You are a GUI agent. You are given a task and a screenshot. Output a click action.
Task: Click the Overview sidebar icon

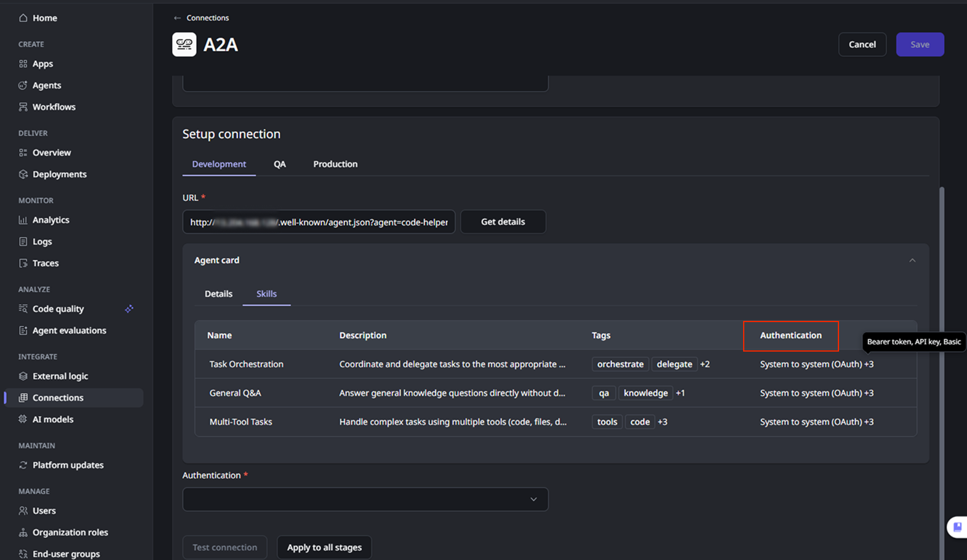(23, 152)
